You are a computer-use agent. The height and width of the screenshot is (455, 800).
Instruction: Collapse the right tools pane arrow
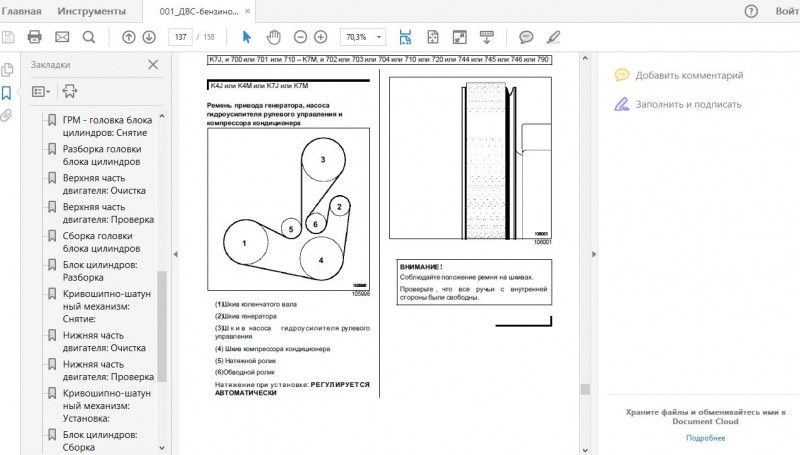click(x=594, y=254)
